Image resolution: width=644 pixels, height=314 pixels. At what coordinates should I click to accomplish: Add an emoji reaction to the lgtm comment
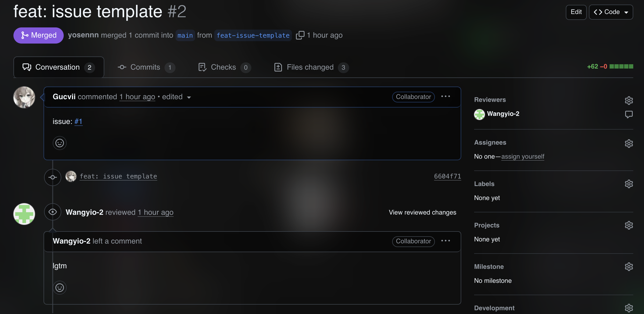click(x=60, y=288)
